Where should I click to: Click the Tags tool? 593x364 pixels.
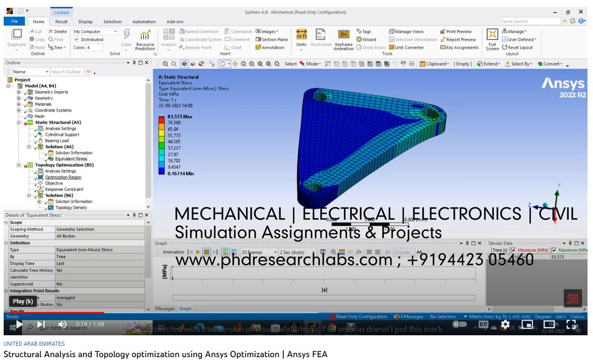pyautogui.click(x=364, y=31)
